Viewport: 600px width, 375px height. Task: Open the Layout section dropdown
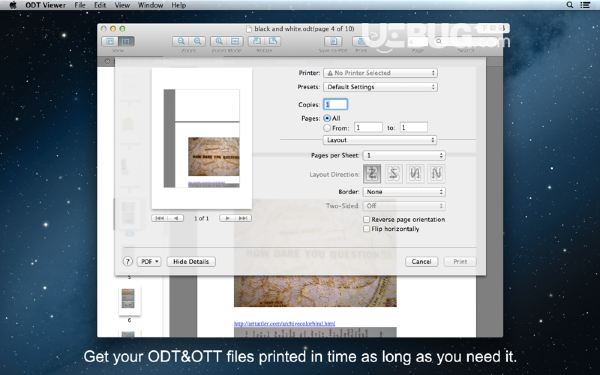(x=380, y=140)
